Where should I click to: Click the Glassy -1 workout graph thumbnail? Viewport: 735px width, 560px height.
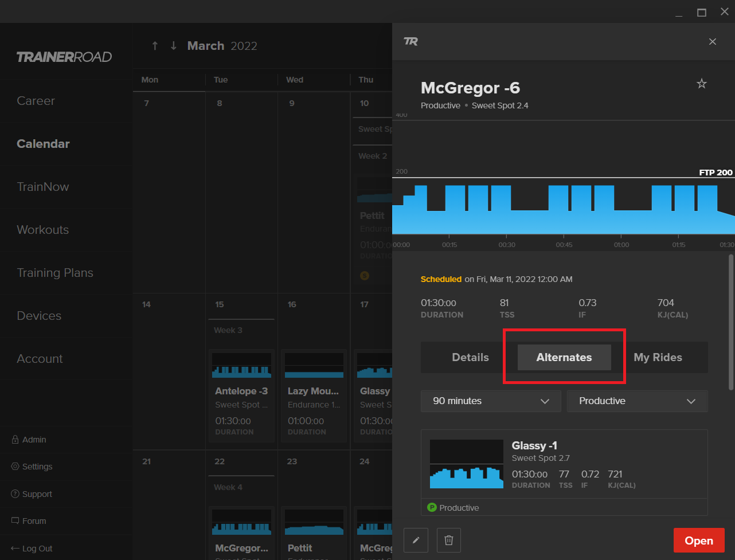pos(467,464)
